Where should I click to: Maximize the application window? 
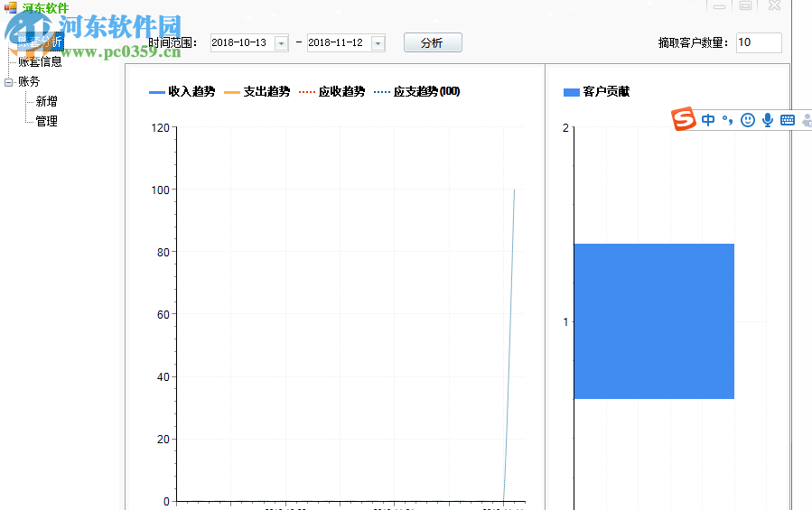(745, 5)
